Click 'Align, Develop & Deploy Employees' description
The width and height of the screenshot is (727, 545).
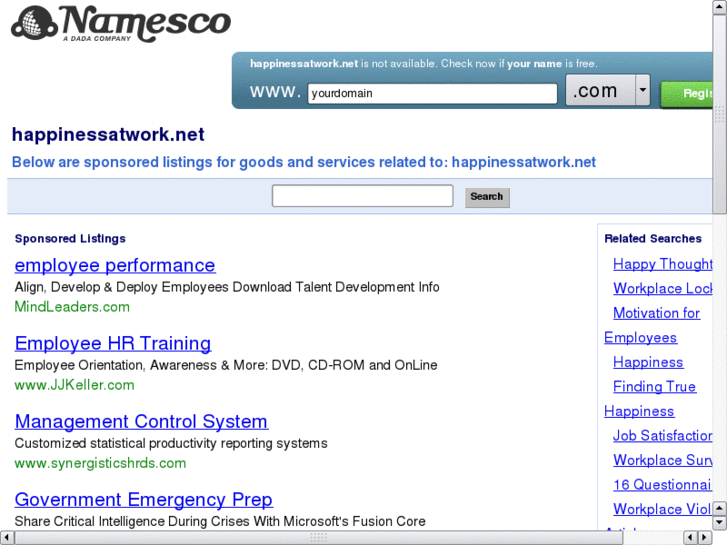[227, 287]
